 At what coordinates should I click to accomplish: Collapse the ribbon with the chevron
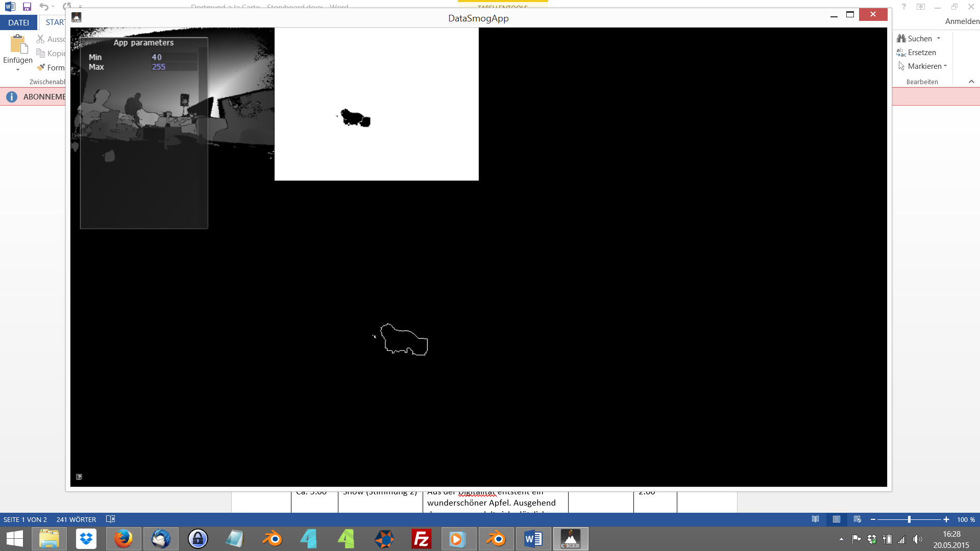971,82
